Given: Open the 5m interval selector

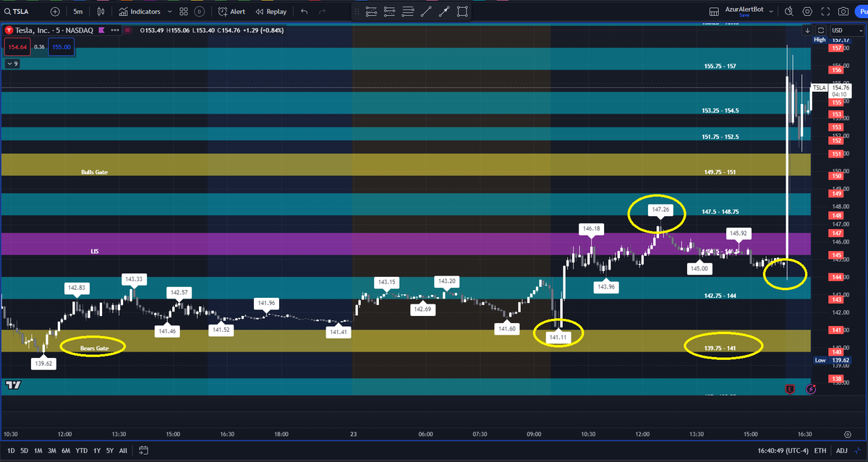Looking at the screenshot, I should (77, 12).
